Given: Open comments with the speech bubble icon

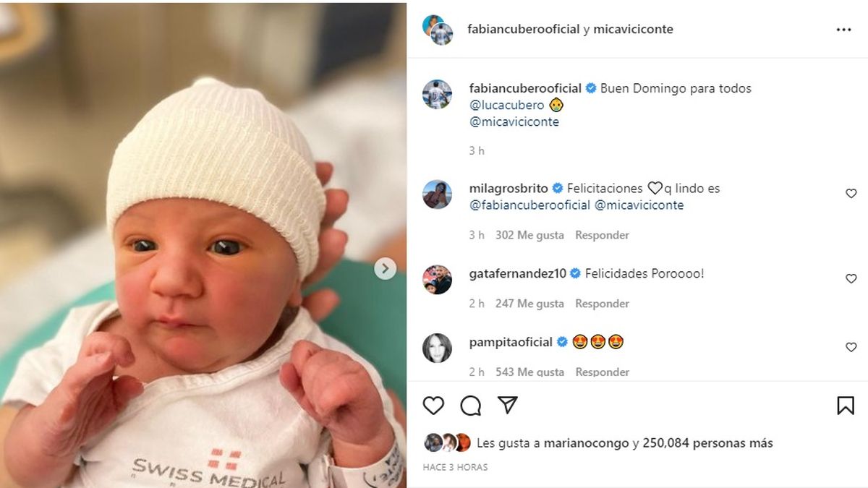Looking at the screenshot, I should (x=471, y=406).
